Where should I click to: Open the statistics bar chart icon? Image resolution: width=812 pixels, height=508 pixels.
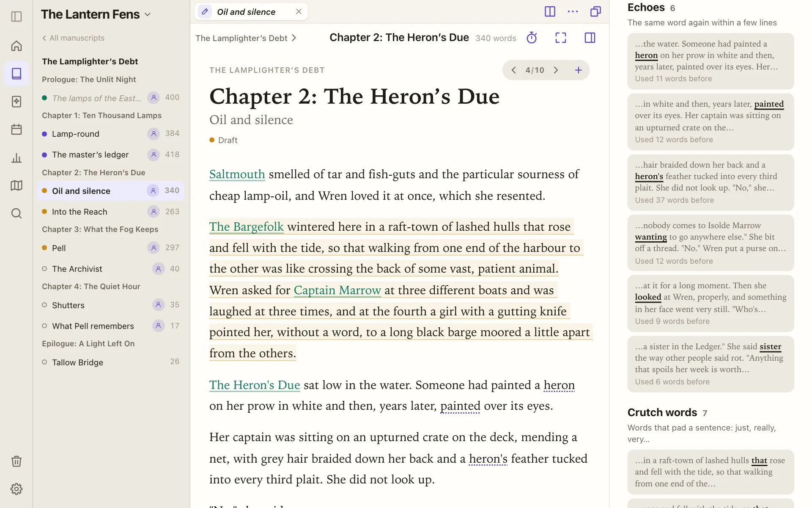click(16, 158)
